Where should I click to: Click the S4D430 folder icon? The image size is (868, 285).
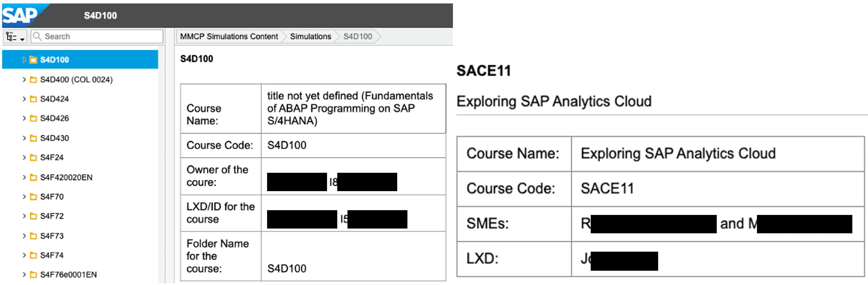[x=33, y=138]
